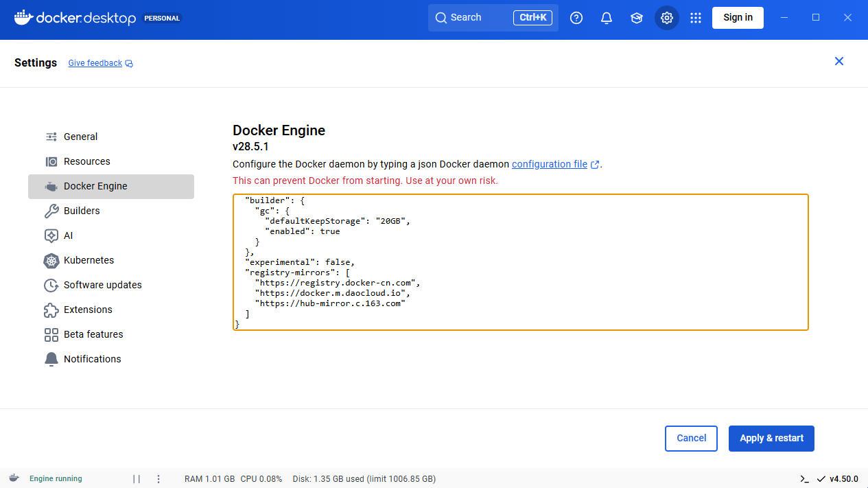Click the "registry-mirrors": [ line
The height and width of the screenshot is (488, 868).
(298, 272)
